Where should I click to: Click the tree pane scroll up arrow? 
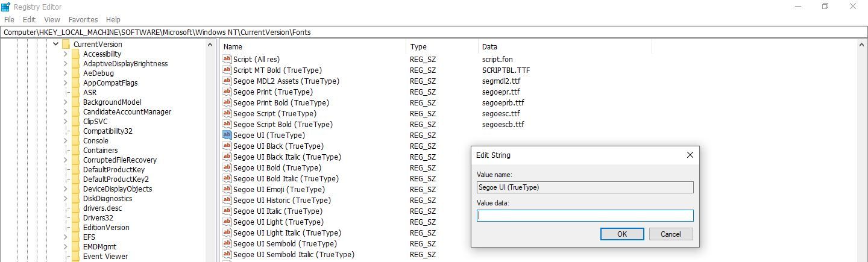pyautogui.click(x=210, y=45)
